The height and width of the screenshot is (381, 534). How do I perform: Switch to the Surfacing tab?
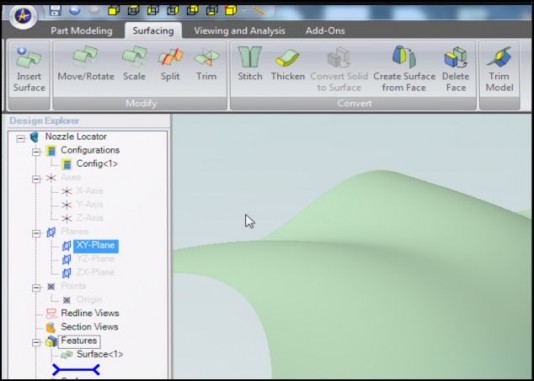(x=153, y=31)
